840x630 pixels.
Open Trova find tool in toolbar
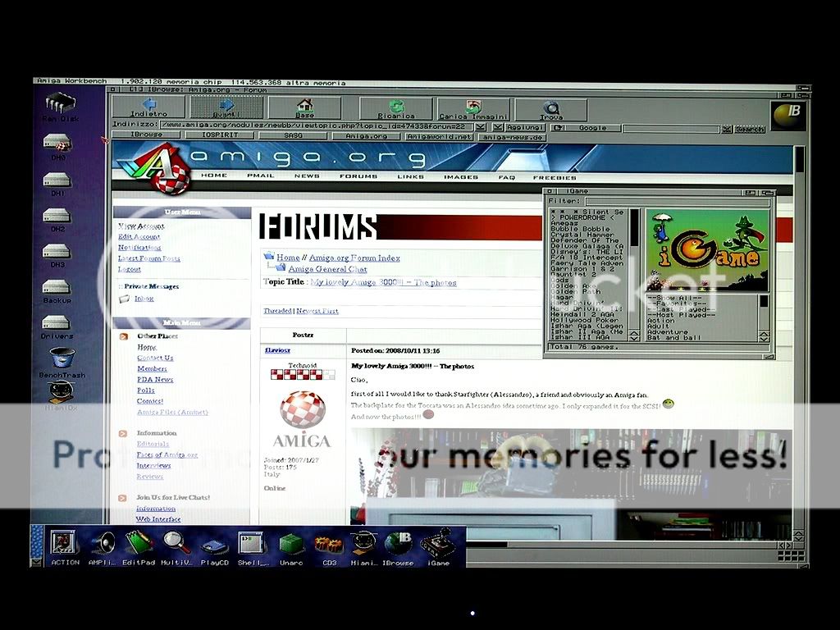pyautogui.click(x=551, y=108)
